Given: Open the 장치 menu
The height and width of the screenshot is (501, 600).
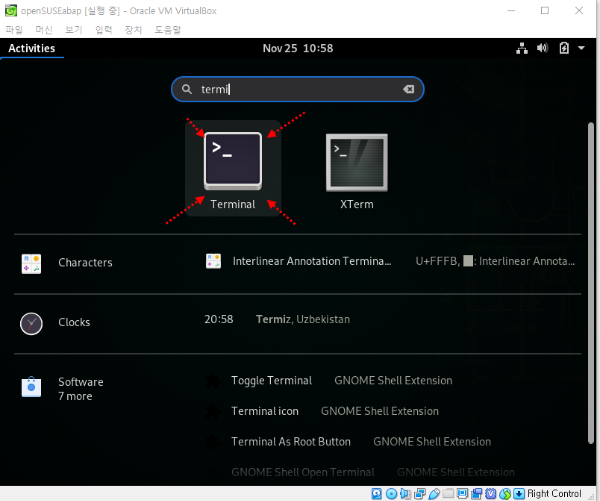Looking at the screenshot, I should [133, 29].
